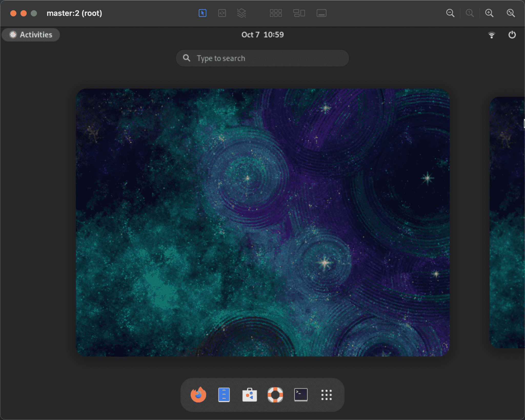Image resolution: width=525 pixels, height=420 pixels.
Task: Open the Oct 7 10:59 clock menu
Action: tap(262, 35)
